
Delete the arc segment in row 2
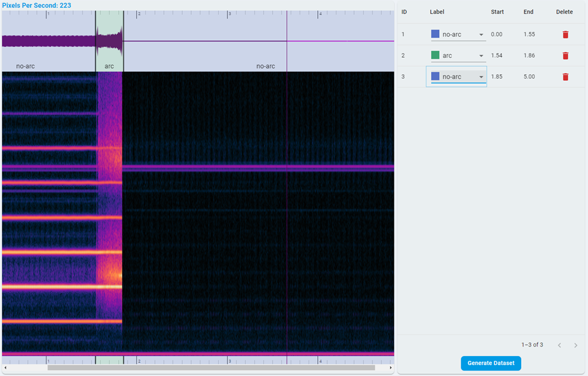tap(565, 55)
